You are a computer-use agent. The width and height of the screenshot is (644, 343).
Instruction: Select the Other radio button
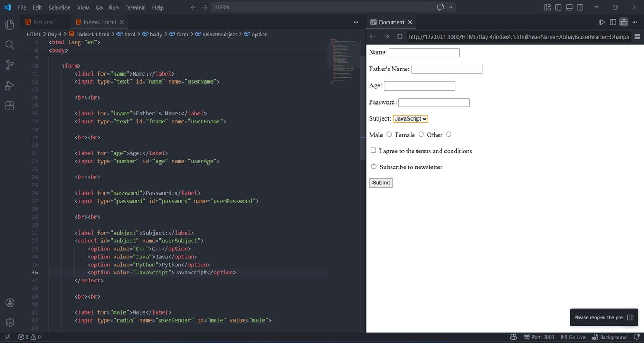coord(449,135)
